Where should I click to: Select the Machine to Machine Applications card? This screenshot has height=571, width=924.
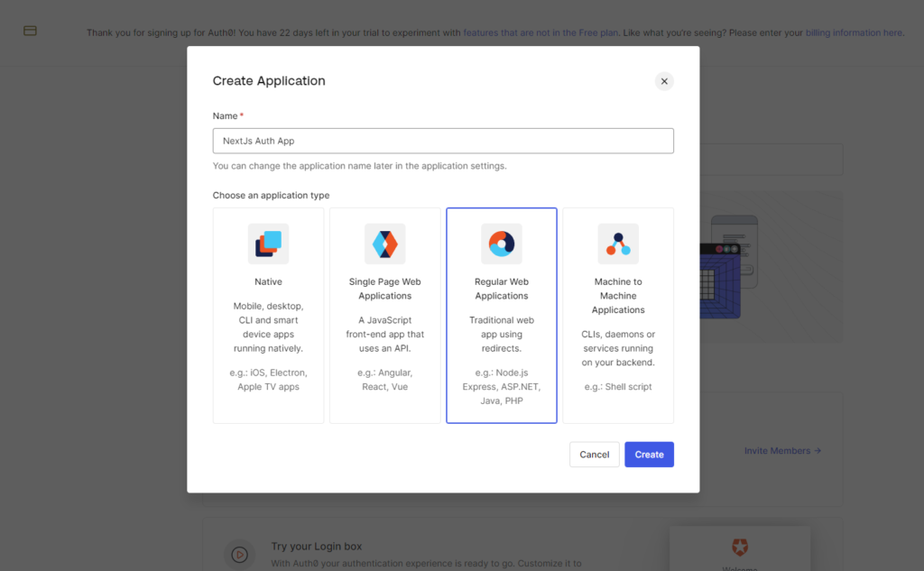point(618,315)
